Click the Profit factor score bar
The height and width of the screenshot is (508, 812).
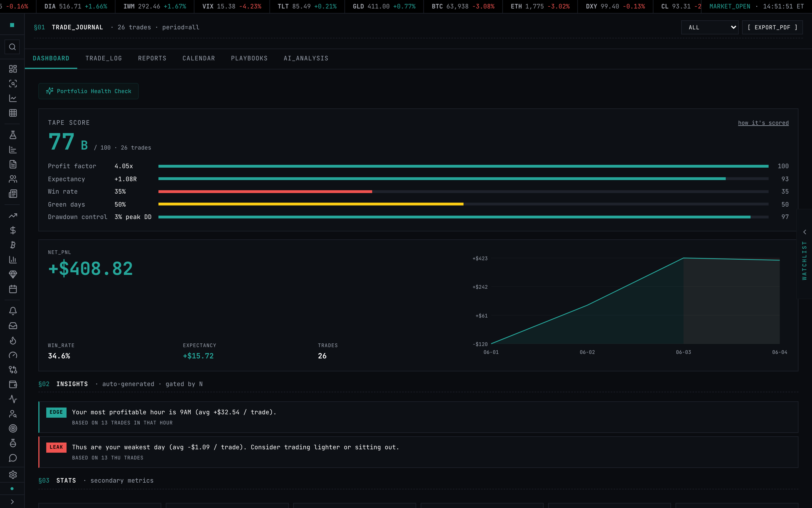pos(464,166)
